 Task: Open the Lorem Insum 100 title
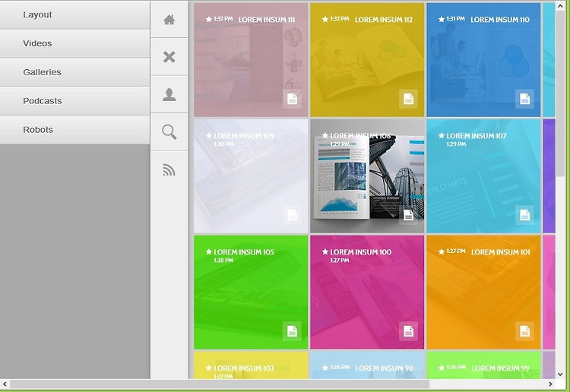pos(360,252)
